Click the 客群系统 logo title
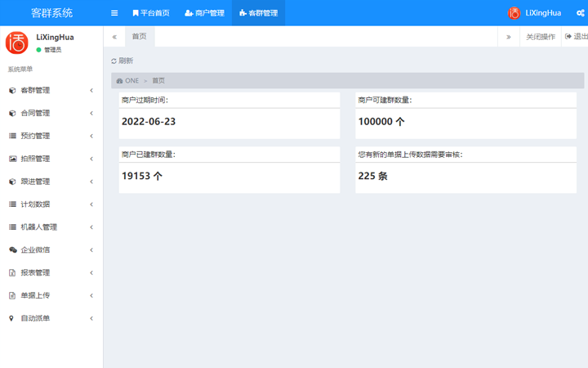The width and height of the screenshot is (588, 368). pyautogui.click(x=51, y=13)
